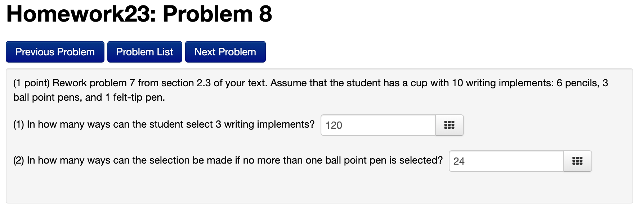
Task: Open the Problem List
Action: click(144, 52)
